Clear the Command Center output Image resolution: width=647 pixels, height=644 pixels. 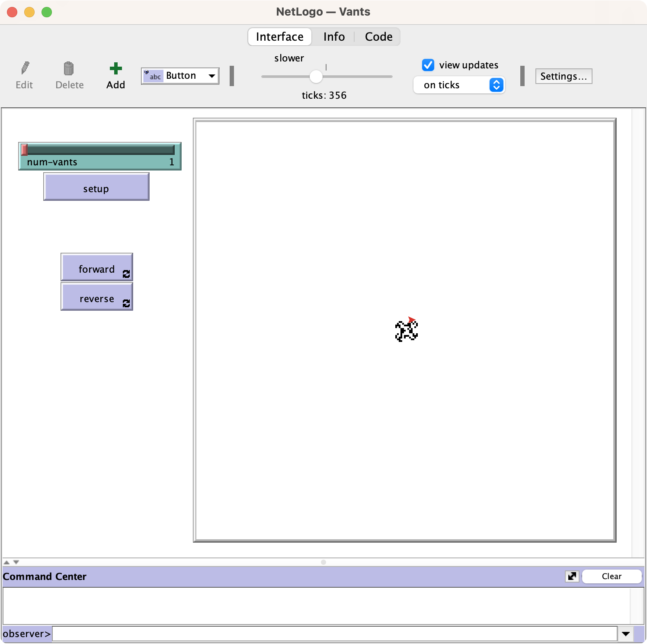point(611,576)
